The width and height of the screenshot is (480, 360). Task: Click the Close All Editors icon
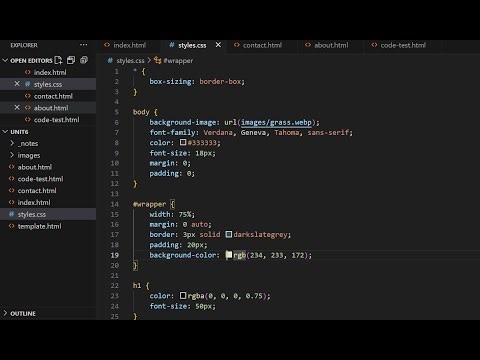click(x=84, y=60)
